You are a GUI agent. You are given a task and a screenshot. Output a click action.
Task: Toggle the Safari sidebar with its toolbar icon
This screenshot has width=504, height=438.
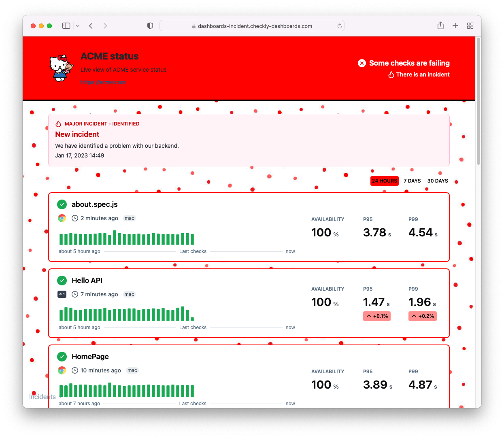pyautogui.click(x=66, y=26)
